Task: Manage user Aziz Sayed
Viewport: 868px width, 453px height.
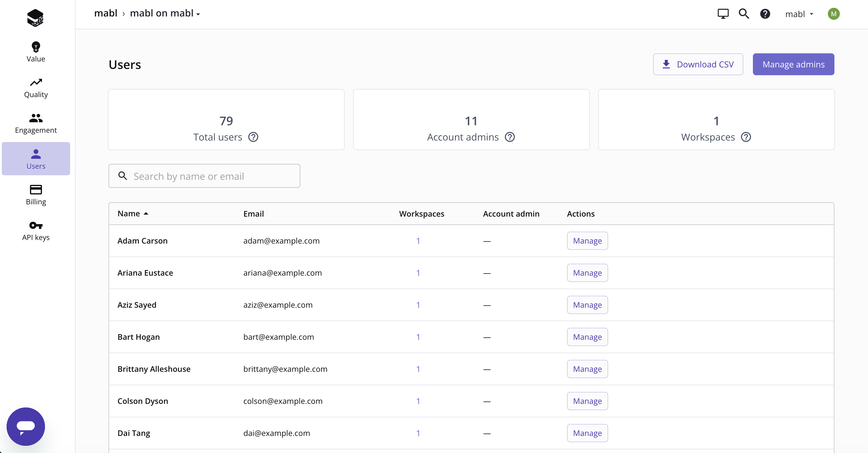Action: coord(587,305)
